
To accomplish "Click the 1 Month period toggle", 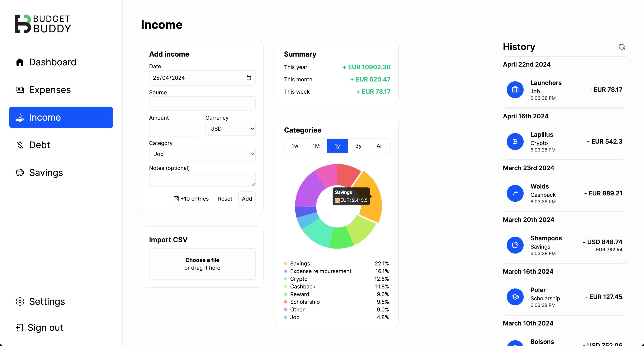I will pyautogui.click(x=316, y=146).
